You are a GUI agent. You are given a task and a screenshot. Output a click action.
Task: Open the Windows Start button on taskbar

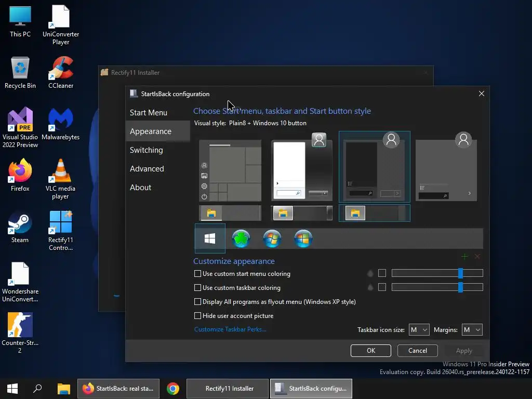tap(12, 389)
